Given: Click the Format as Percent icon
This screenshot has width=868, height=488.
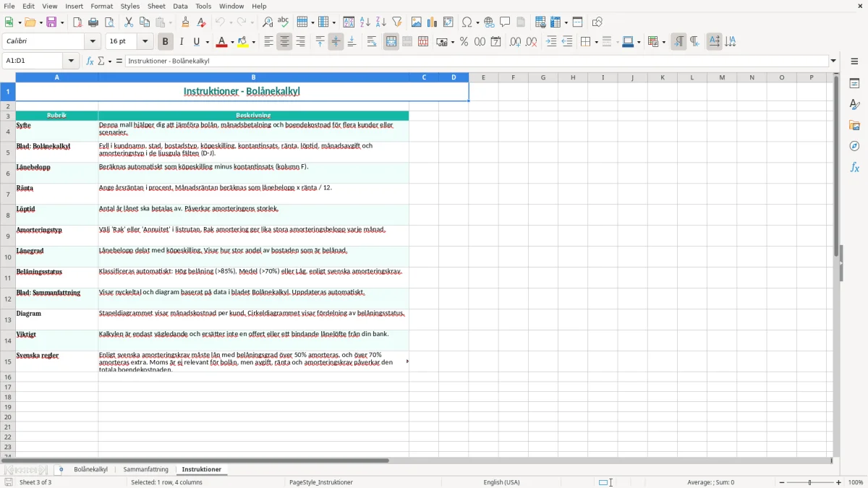Looking at the screenshot, I should click(464, 42).
